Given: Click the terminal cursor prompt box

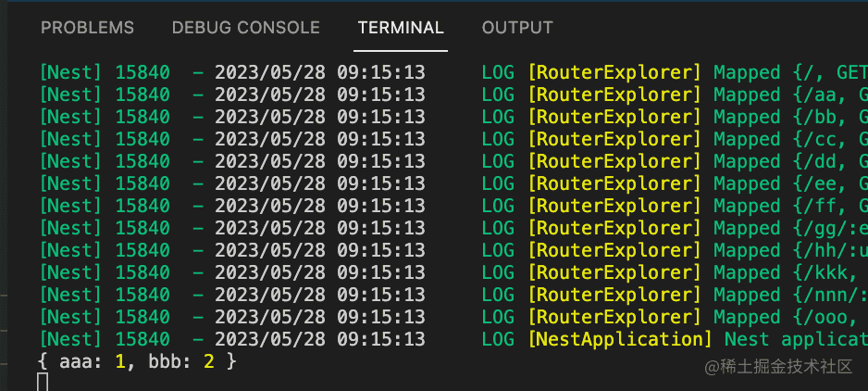Looking at the screenshot, I should click(43, 381).
